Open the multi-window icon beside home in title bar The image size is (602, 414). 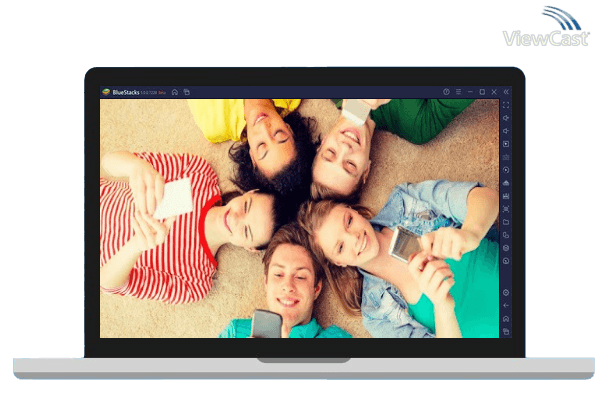point(187,92)
